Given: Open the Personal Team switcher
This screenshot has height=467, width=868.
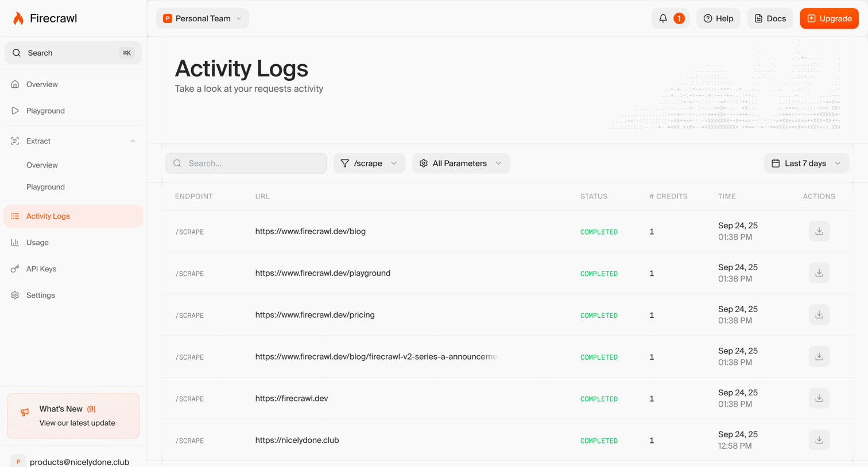Looking at the screenshot, I should click(203, 18).
